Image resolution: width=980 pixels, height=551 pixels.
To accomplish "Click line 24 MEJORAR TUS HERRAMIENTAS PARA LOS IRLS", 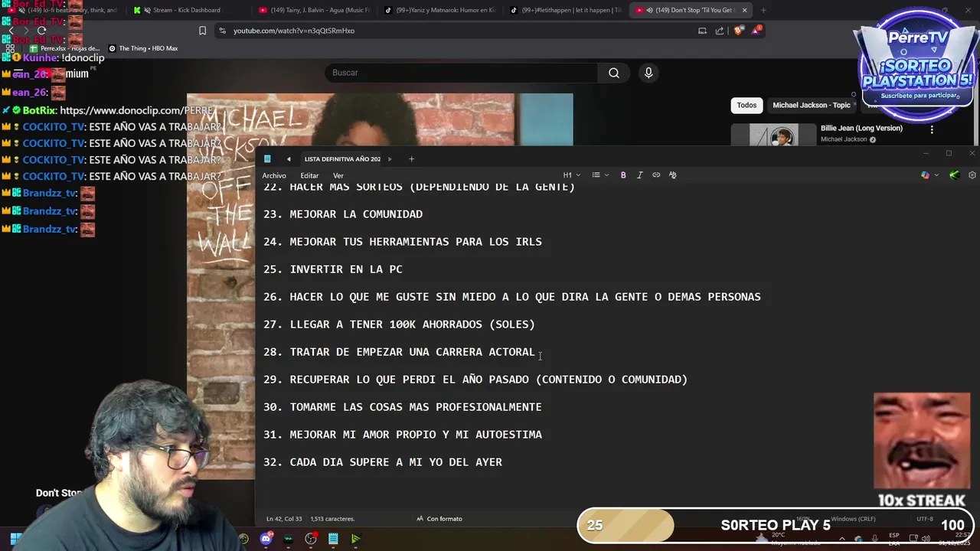I will [x=403, y=242].
